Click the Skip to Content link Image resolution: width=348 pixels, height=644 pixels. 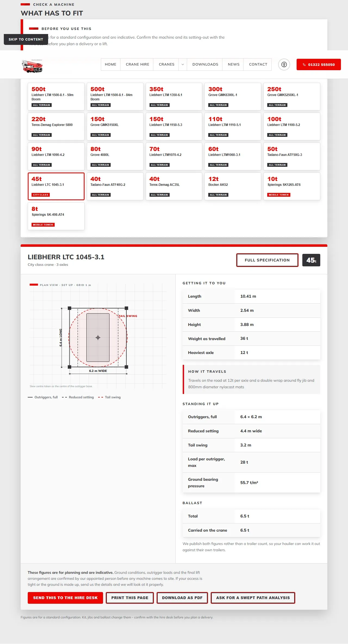[x=26, y=39]
